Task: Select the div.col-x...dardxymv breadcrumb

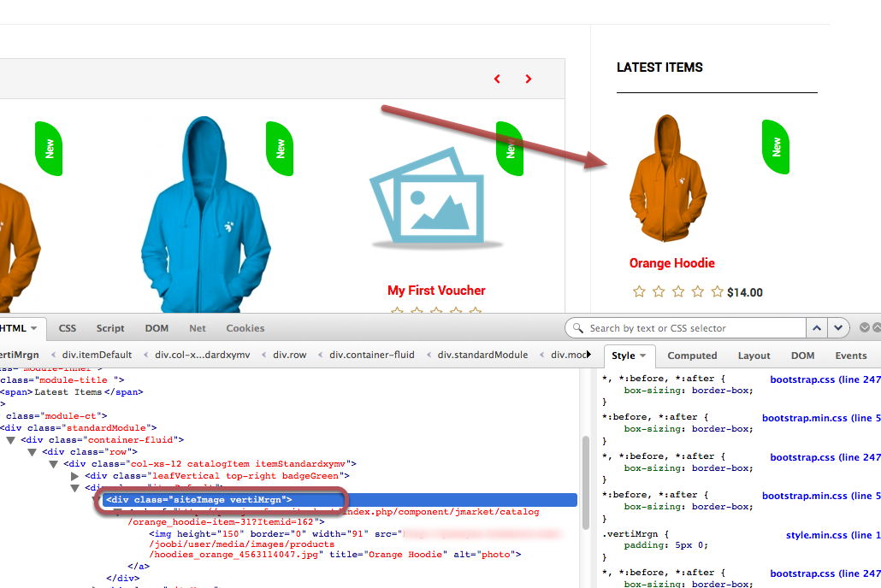Action: (202, 355)
